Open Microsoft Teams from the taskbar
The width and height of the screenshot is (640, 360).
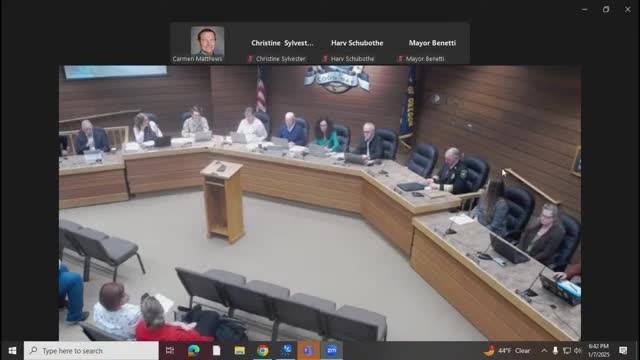(x=309, y=351)
